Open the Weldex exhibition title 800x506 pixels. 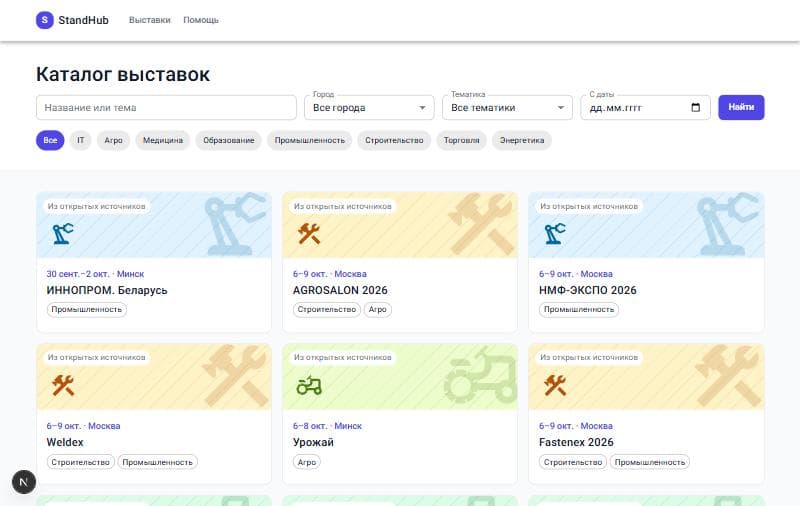point(65,442)
